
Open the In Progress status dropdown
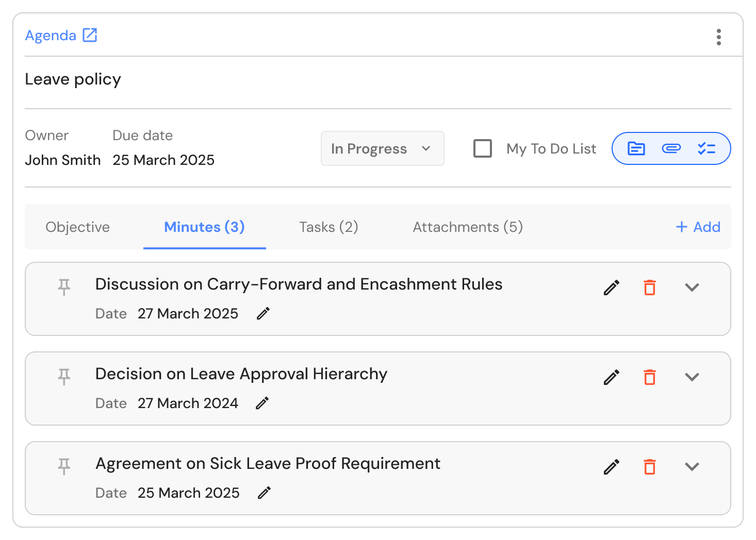click(382, 148)
